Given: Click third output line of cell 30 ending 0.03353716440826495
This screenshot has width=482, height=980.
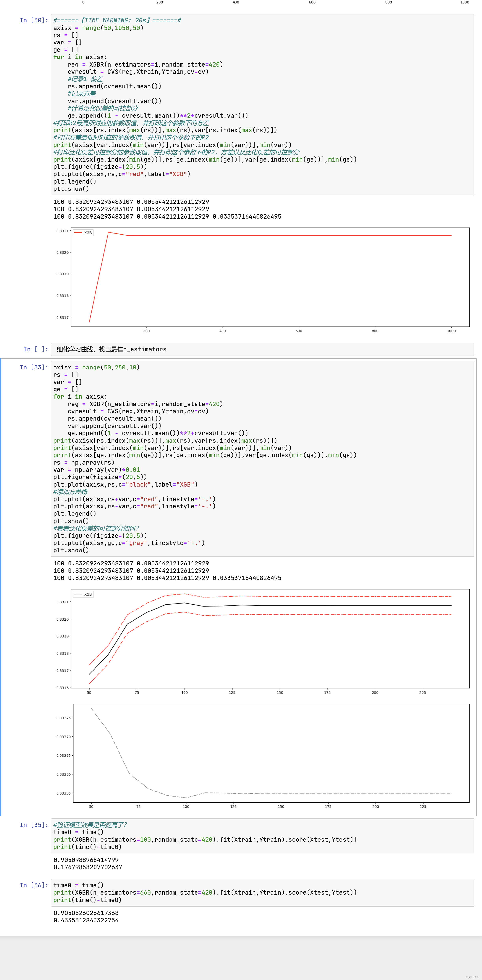Looking at the screenshot, I should click(168, 216).
